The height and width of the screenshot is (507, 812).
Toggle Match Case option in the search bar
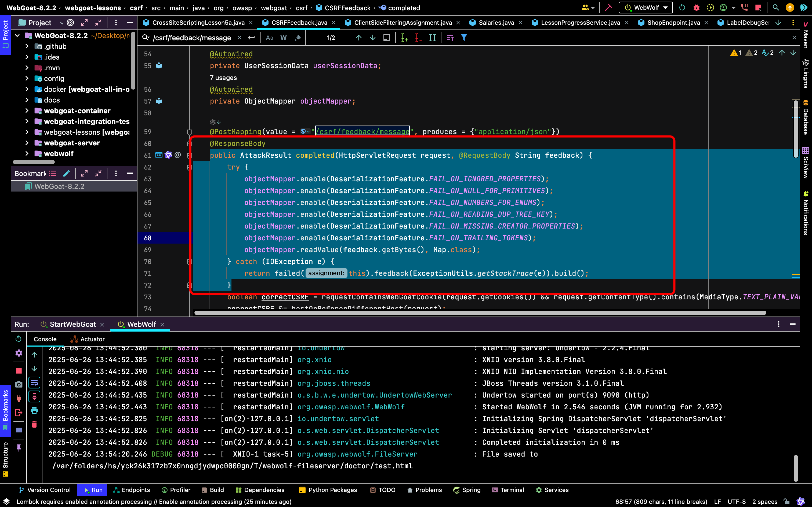click(x=269, y=38)
